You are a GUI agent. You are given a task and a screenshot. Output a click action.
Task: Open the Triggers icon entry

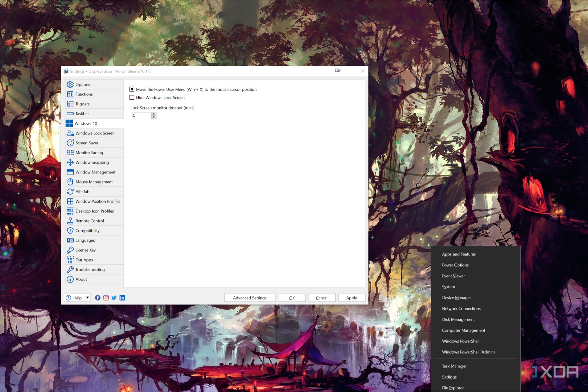(70, 104)
